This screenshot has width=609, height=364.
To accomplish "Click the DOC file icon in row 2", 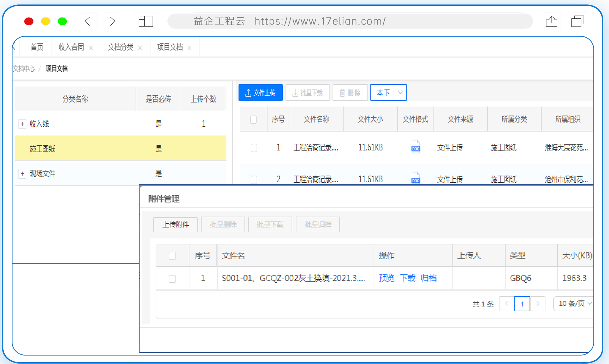I will coord(416,178).
